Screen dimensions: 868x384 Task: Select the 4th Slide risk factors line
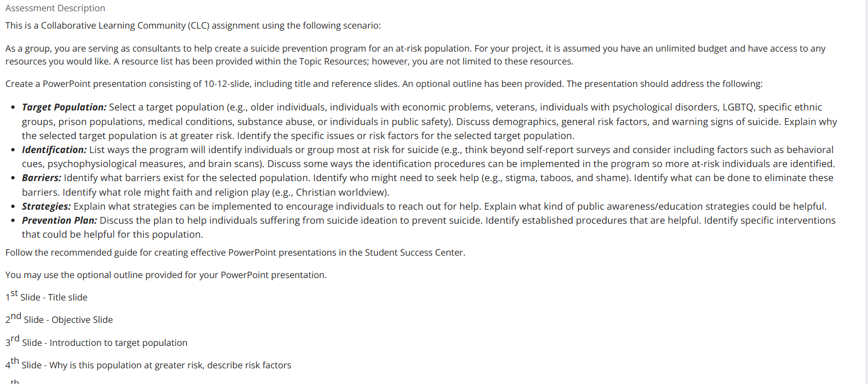point(148,364)
